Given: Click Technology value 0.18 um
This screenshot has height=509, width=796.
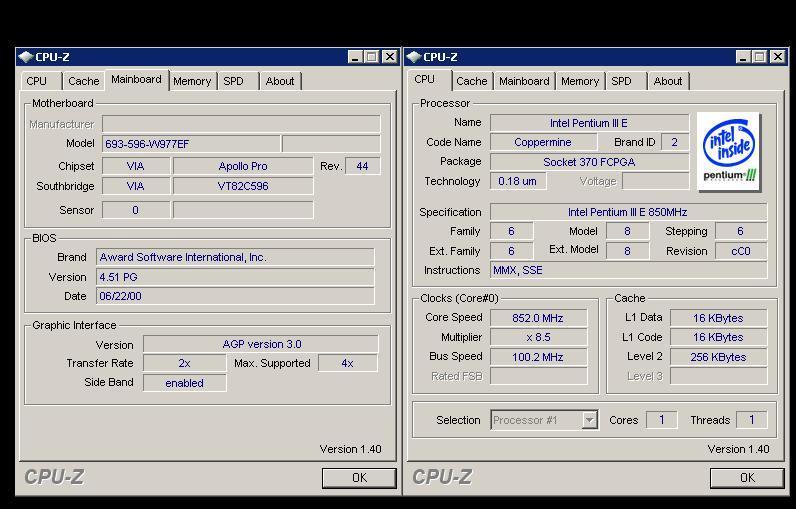Looking at the screenshot, I should click(518, 181).
